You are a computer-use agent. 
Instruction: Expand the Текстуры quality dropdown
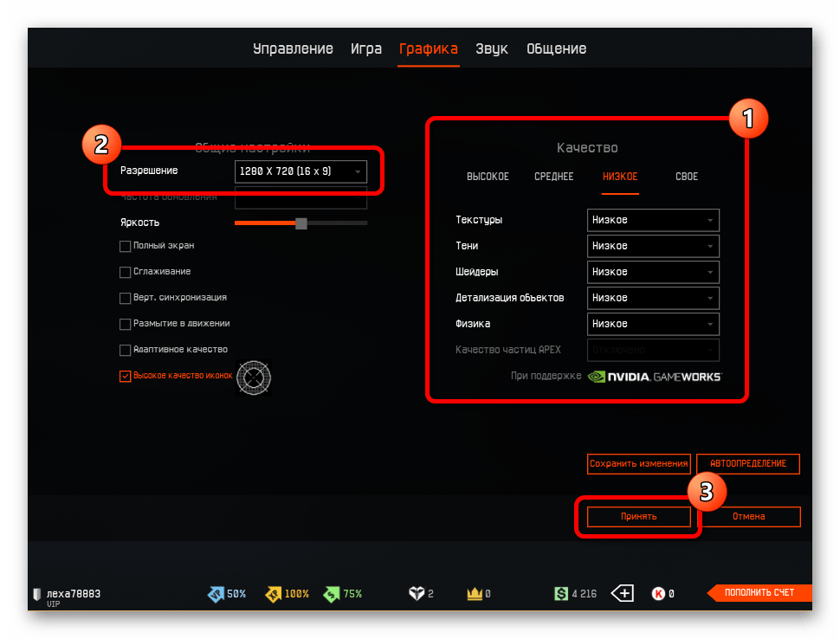pyautogui.click(x=653, y=220)
